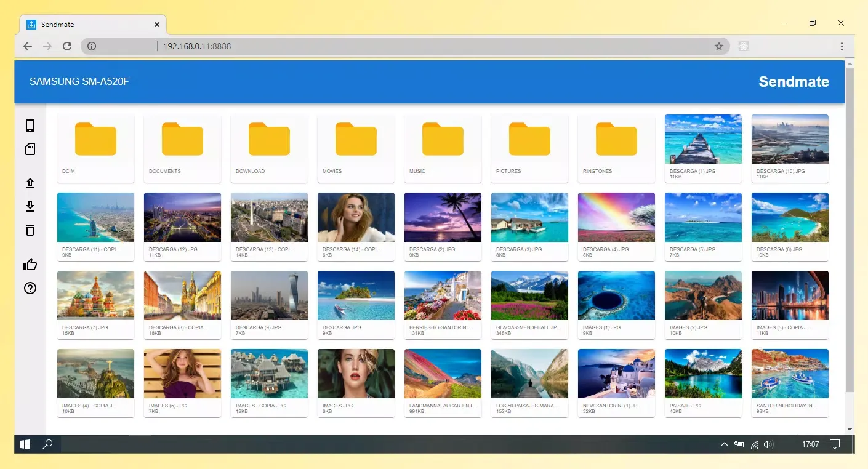
Task: Open Chrome's three-dot menu
Action: pyautogui.click(x=842, y=46)
